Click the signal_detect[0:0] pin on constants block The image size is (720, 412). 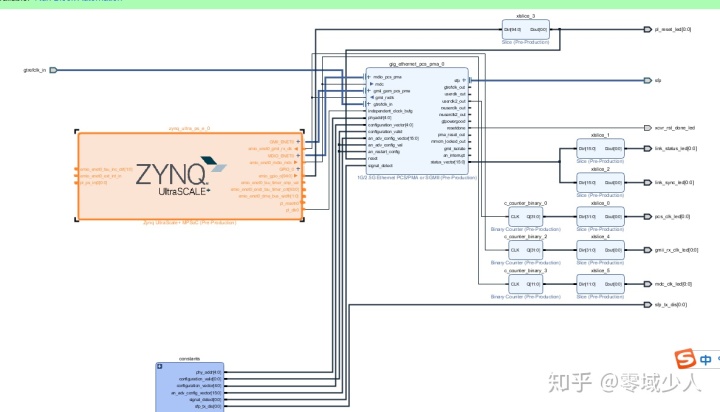[205, 400]
